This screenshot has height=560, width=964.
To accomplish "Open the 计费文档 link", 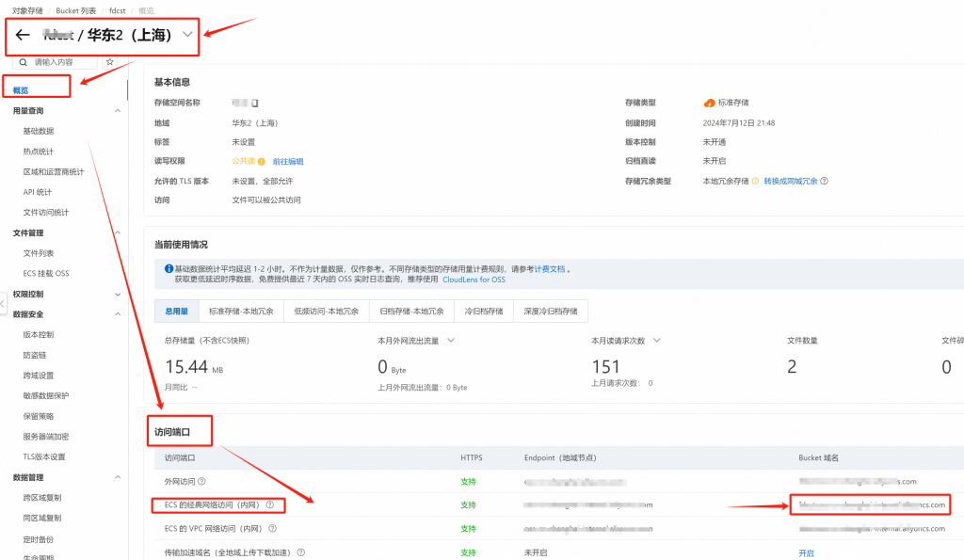I will coord(549,269).
